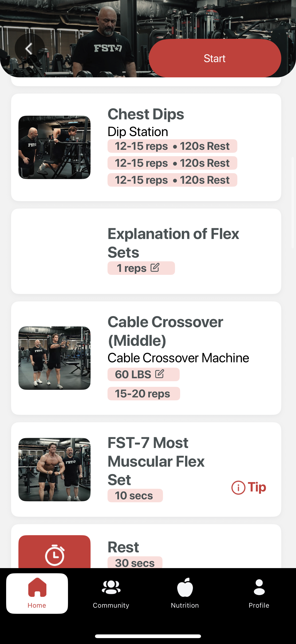Open Explanation of Flex Sets entry
296x644 pixels.
[173, 243]
